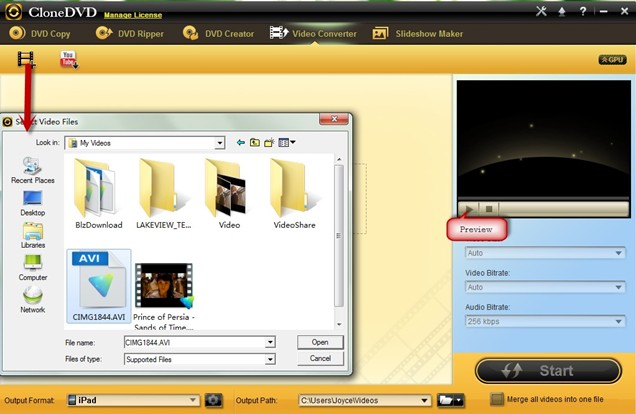The image size is (636, 414).
Task: Expand the Output Path dropdown
Action: click(x=424, y=401)
